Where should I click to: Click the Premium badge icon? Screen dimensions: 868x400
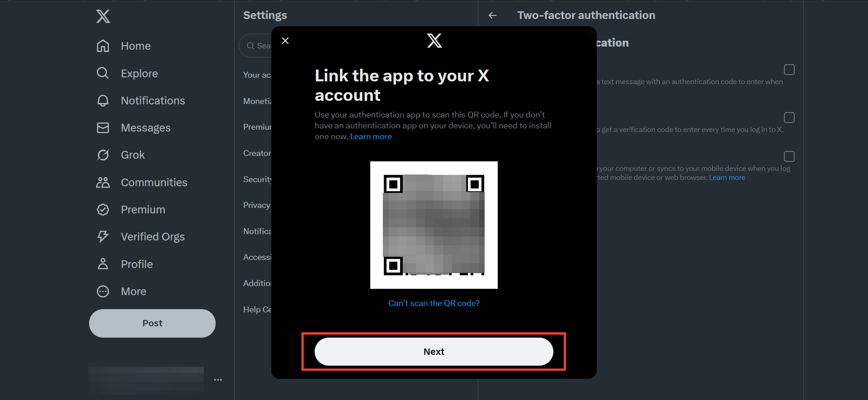[x=103, y=210]
